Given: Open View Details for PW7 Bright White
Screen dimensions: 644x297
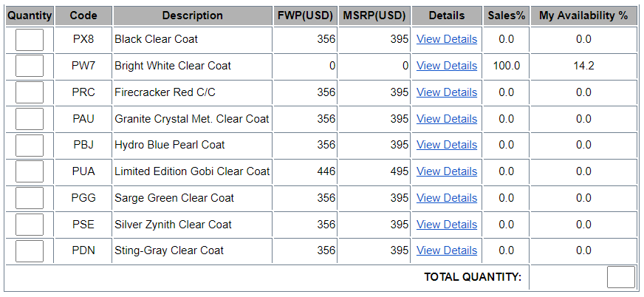Looking at the screenshot, I should (447, 66).
